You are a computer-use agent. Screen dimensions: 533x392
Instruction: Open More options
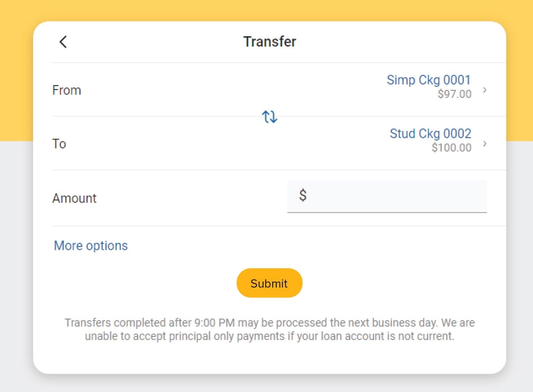pos(91,245)
